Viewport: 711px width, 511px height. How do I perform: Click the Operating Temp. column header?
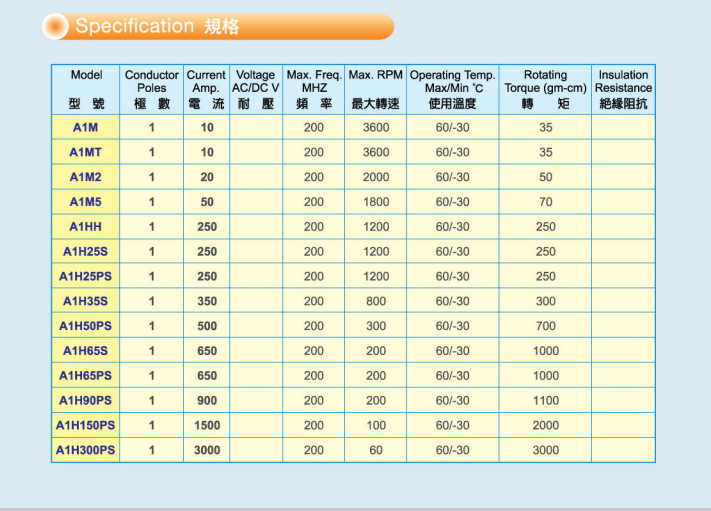click(x=453, y=89)
